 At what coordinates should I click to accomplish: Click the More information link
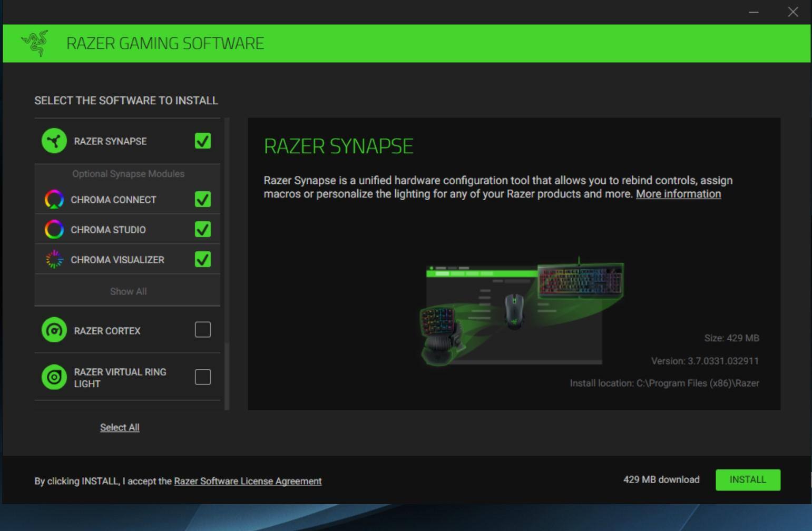pyautogui.click(x=678, y=194)
